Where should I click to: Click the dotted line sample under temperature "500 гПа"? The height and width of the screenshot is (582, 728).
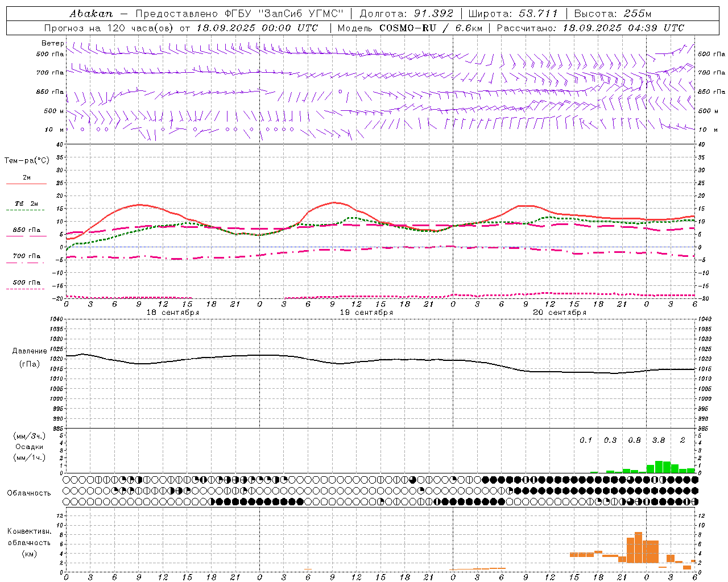click(x=26, y=289)
